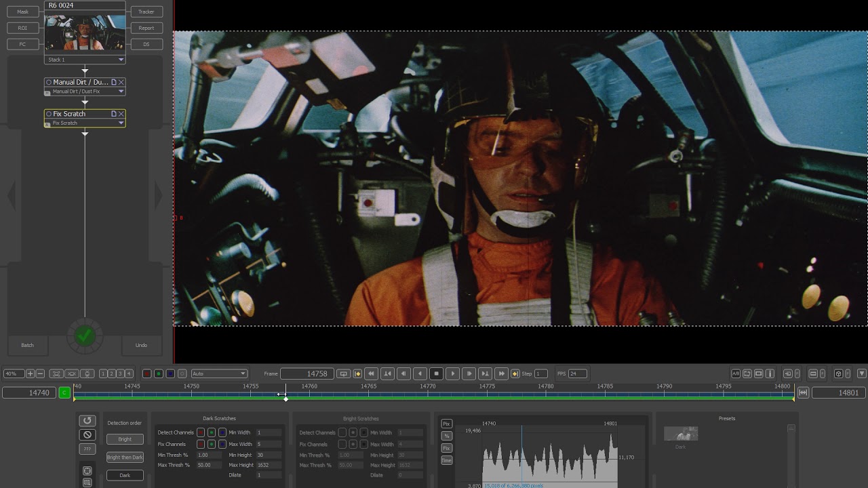Switch to view slot 1
The width and height of the screenshot is (868, 488).
tap(103, 373)
